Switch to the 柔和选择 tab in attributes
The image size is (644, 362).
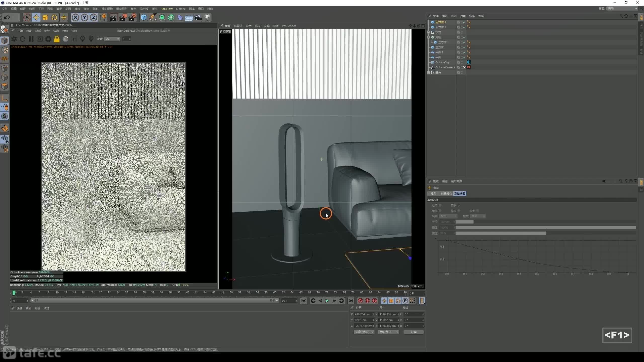pos(459,194)
